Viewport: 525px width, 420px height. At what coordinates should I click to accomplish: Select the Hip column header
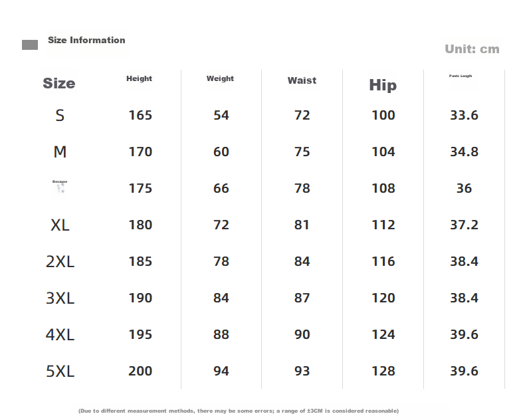[x=383, y=85]
